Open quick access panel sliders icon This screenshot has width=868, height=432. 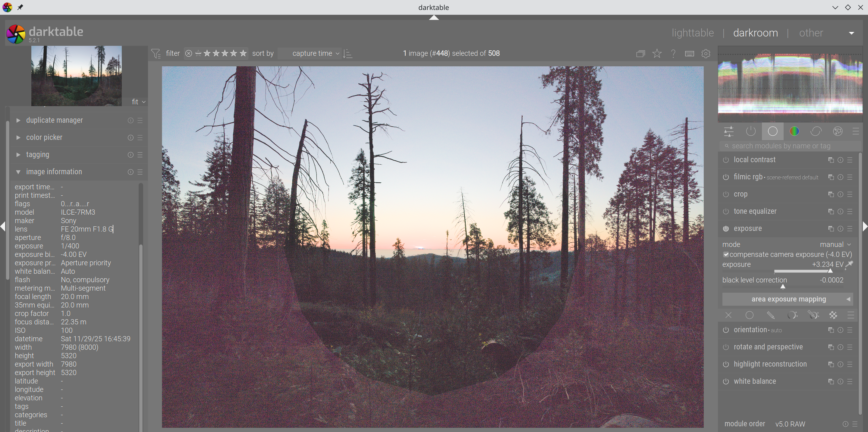point(729,131)
